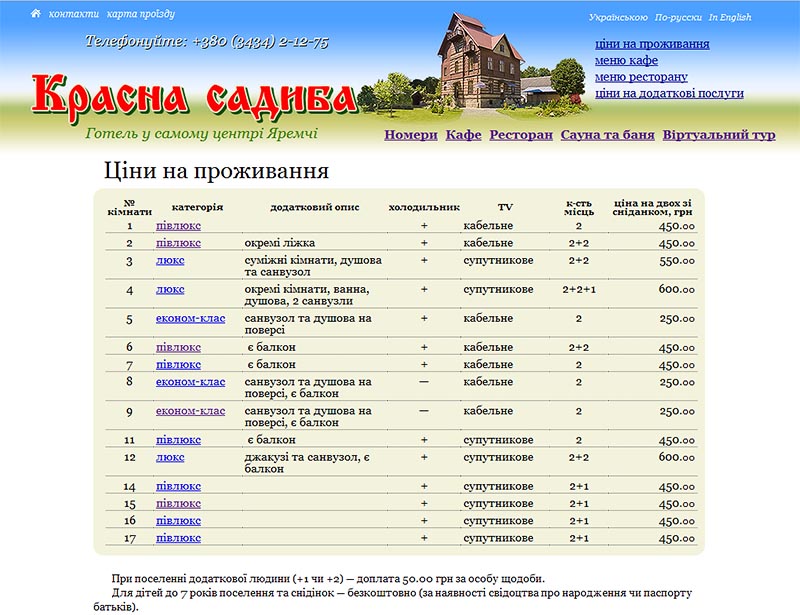Open півлюкс link for room 16
Viewport: 800px width, 615px height.
(178, 521)
